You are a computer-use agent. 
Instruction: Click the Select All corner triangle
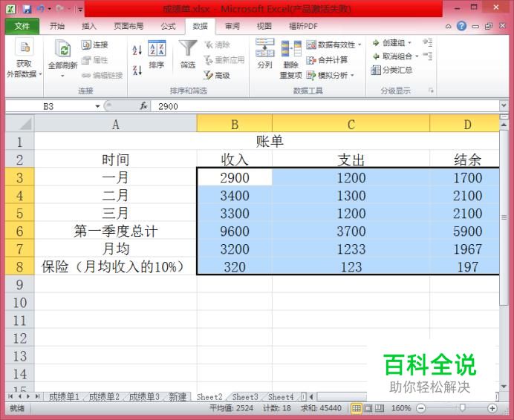(x=25, y=124)
